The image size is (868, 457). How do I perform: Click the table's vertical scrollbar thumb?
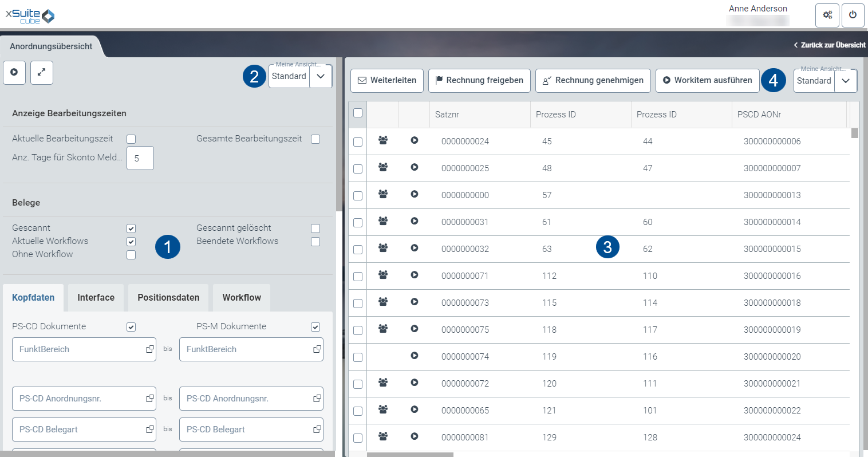pyautogui.click(x=854, y=133)
